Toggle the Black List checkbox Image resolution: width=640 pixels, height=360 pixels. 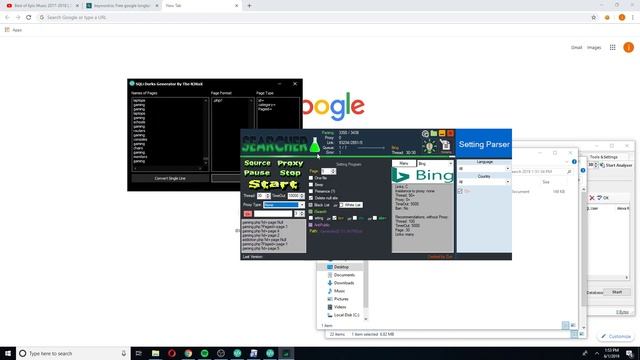click(311, 205)
